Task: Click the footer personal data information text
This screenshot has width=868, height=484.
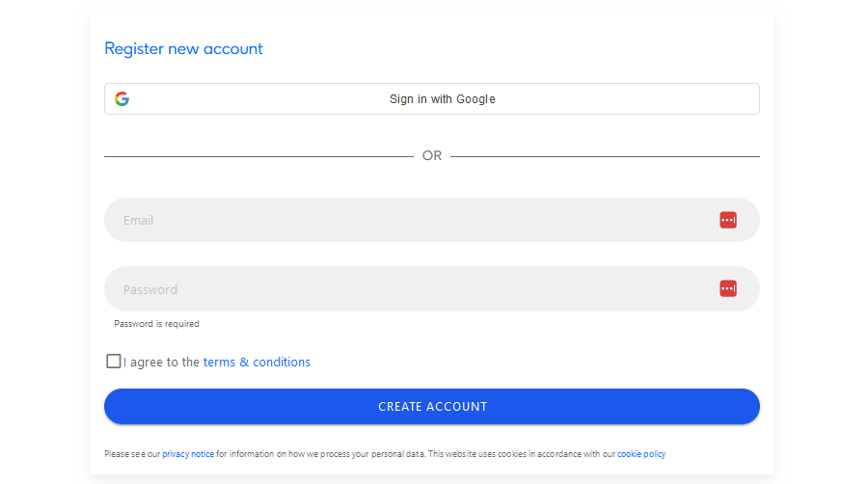Action: pos(385,454)
